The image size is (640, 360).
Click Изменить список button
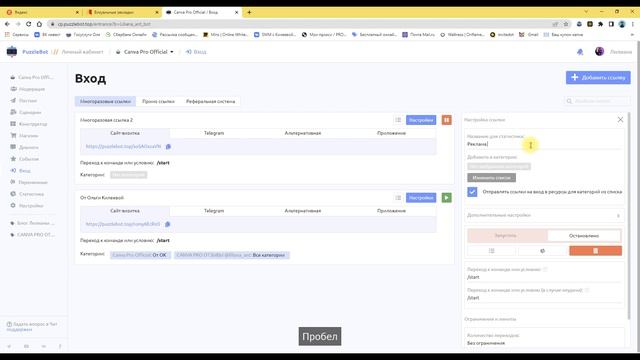[491, 178]
